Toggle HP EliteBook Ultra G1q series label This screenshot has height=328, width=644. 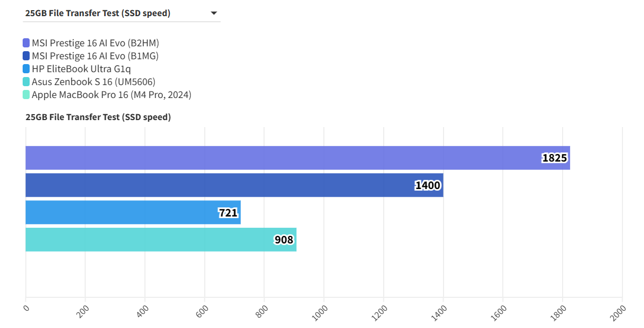click(x=81, y=69)
